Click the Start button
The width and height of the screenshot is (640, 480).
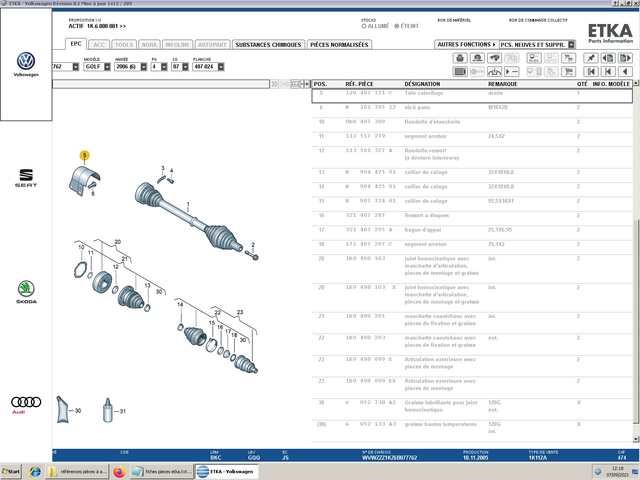11,471
